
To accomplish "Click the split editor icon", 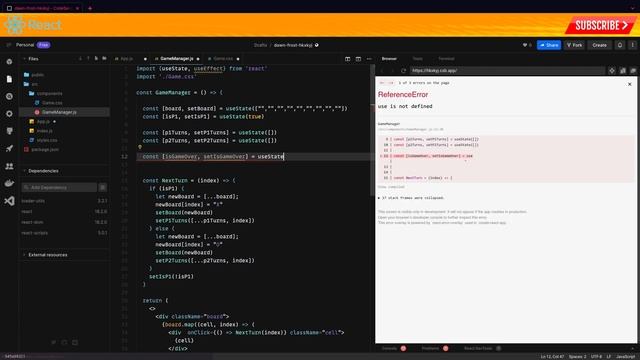I will [x=347, y=59].
